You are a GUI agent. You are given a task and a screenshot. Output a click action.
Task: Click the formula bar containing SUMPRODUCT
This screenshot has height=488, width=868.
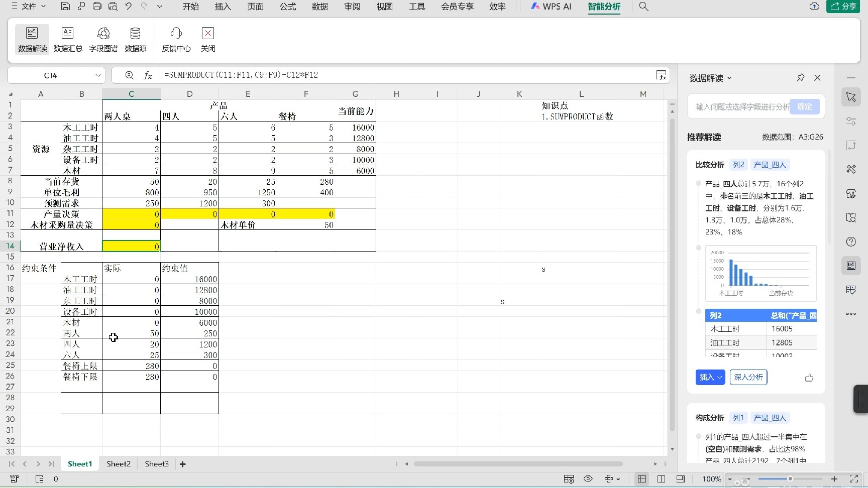pyautogui.click(x=352, y=75)
